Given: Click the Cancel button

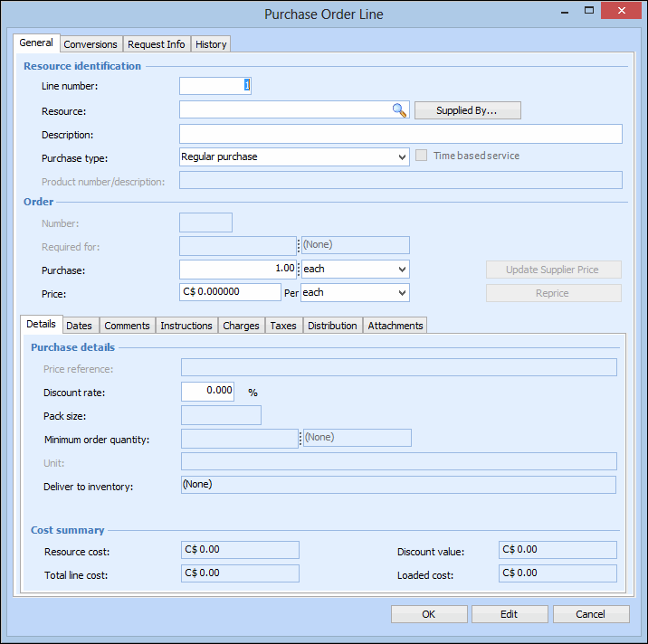Looking at the screenshot, I should click(590, 614).
